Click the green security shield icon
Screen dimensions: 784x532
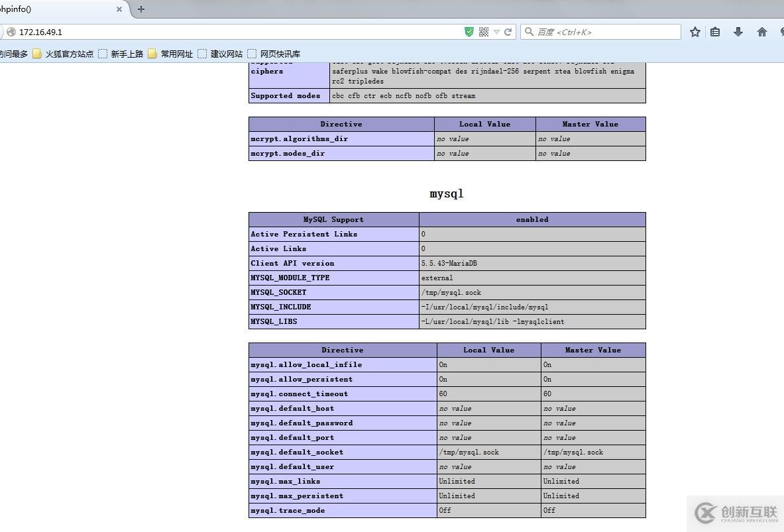point(469,32)
